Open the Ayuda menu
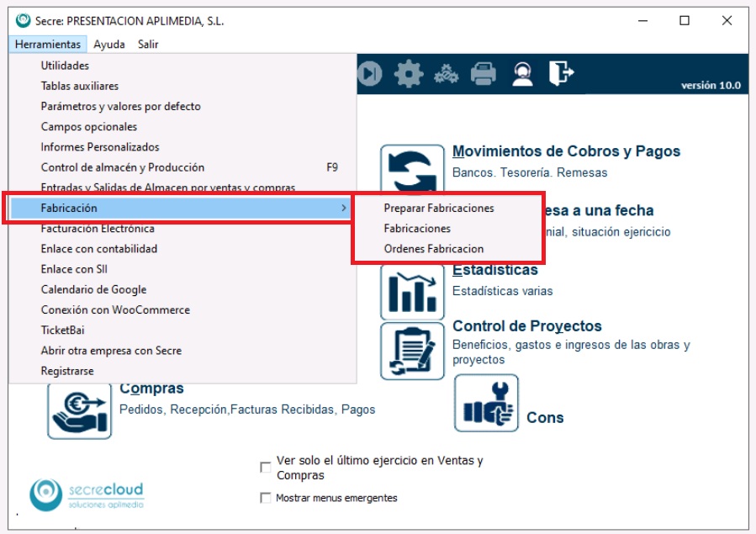Viewport: 756px width, 534px height. [109, 45]
